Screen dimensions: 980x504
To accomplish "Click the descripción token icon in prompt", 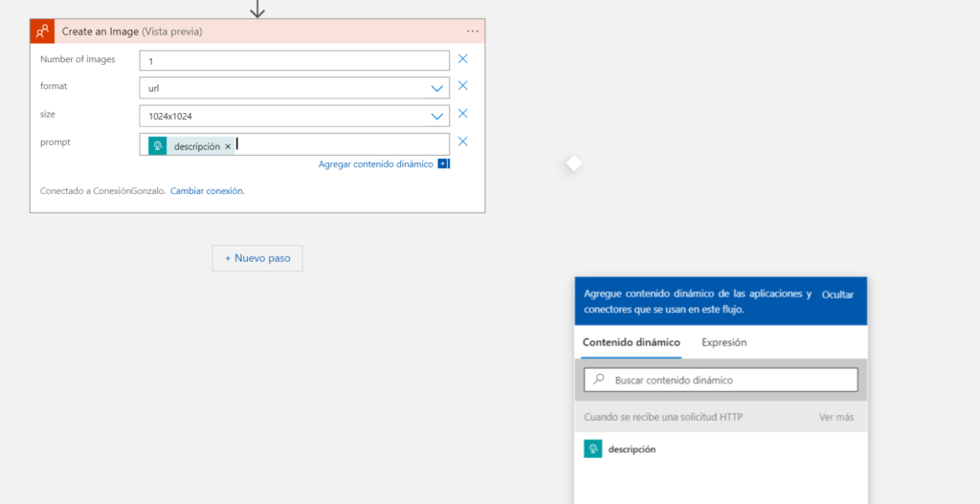I will (x=158, y=146).
